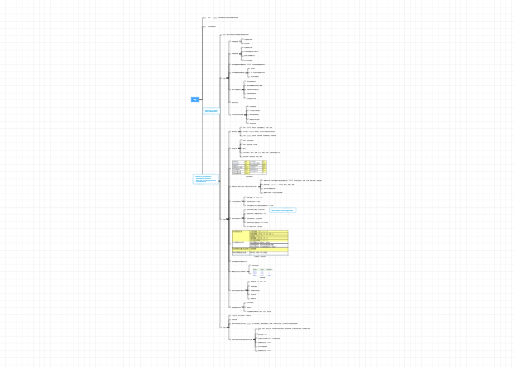Click the white bottom row of the large yellow table
This screenshot has width=514, height=368.
coord(260,253)
